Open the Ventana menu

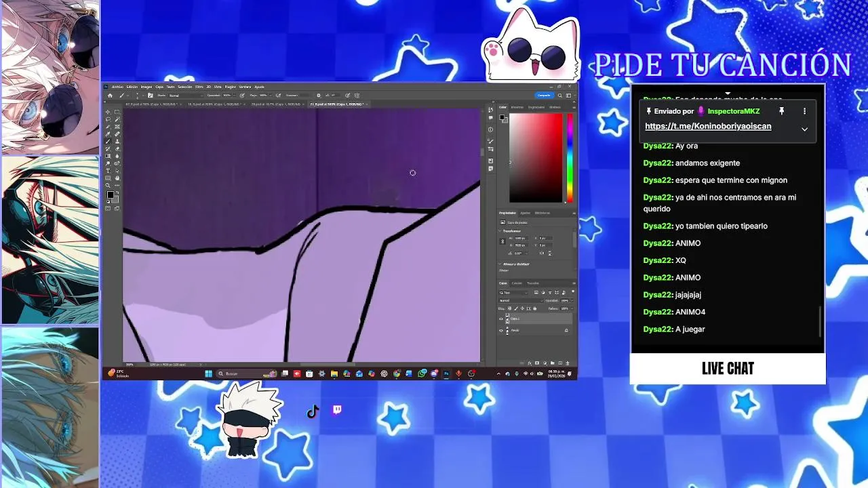click(x=245, y=87)
